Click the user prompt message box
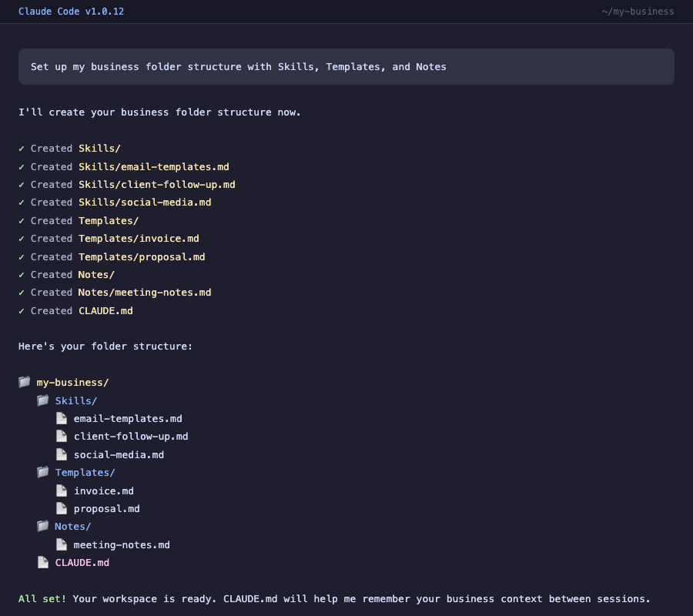 coord(346,67)
